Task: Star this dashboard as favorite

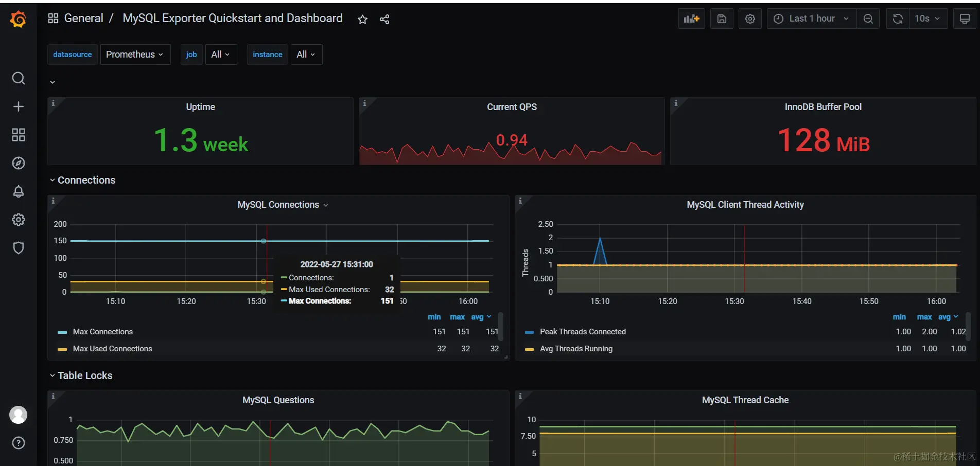Action: click(x=363, y=20)
